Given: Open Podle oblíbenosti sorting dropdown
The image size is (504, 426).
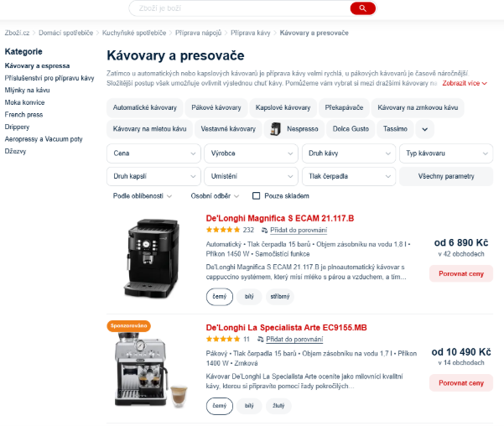Looking at the screenshot, I should [x=142, y=195].
